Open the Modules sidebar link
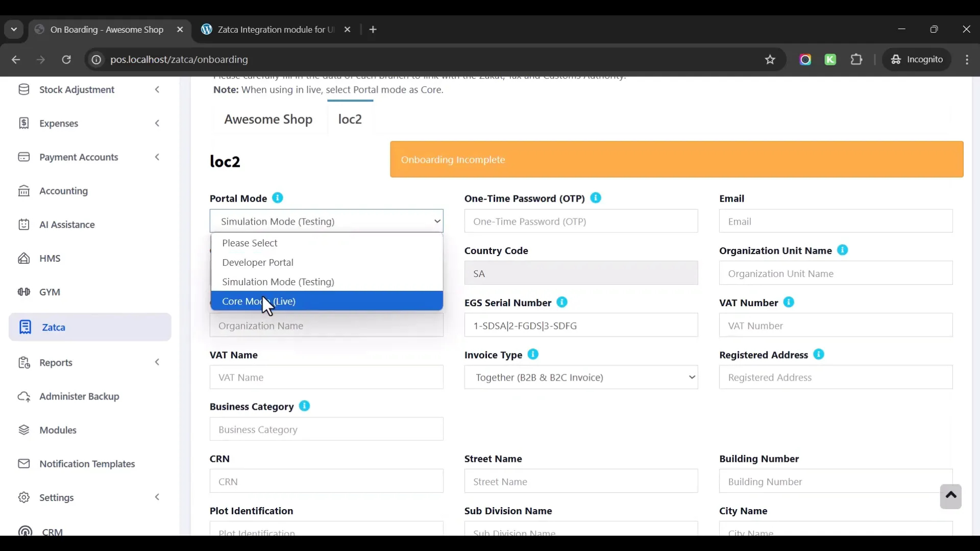 (x=58, y=430)
